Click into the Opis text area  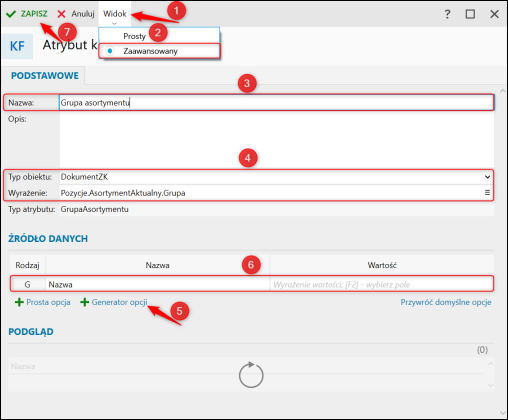pyautogui.click(x=276, y=140)
